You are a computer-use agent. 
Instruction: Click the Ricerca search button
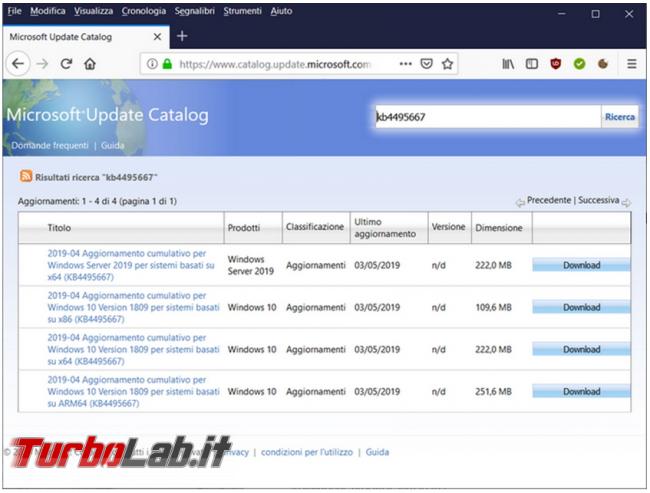tap(620, 117)
